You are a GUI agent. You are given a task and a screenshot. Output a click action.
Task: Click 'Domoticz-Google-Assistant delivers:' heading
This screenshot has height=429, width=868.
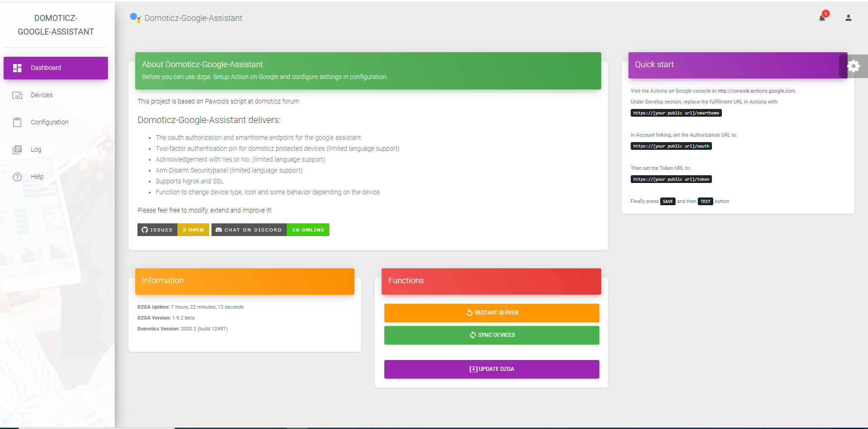tap(209, 120)
